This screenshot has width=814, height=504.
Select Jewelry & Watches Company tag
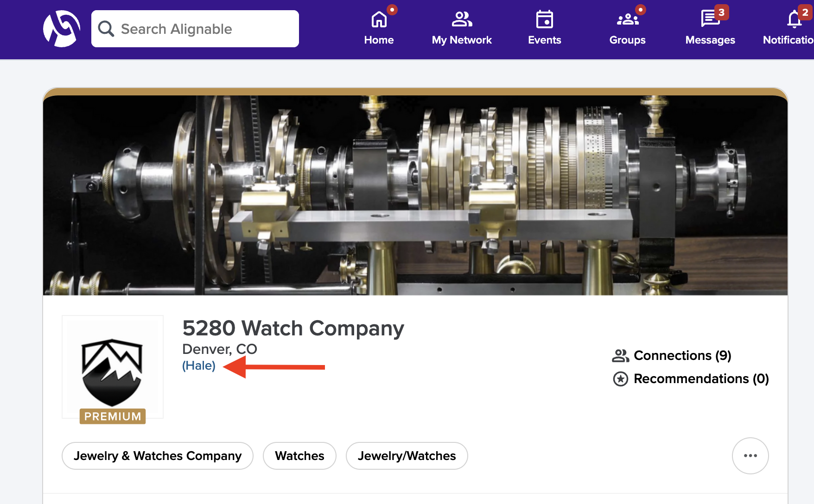[158, 456]
